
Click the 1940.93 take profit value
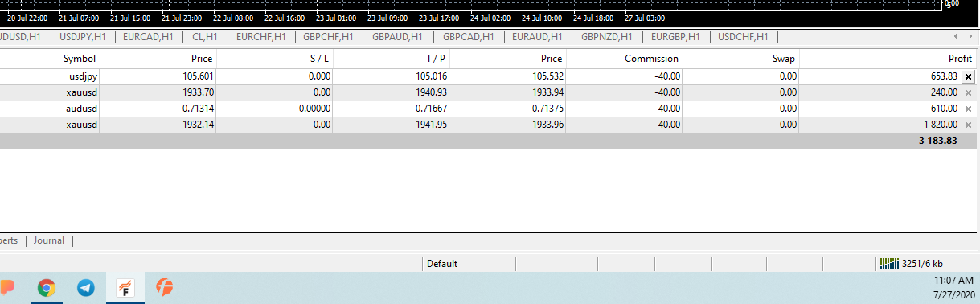[x=430, y=92]
